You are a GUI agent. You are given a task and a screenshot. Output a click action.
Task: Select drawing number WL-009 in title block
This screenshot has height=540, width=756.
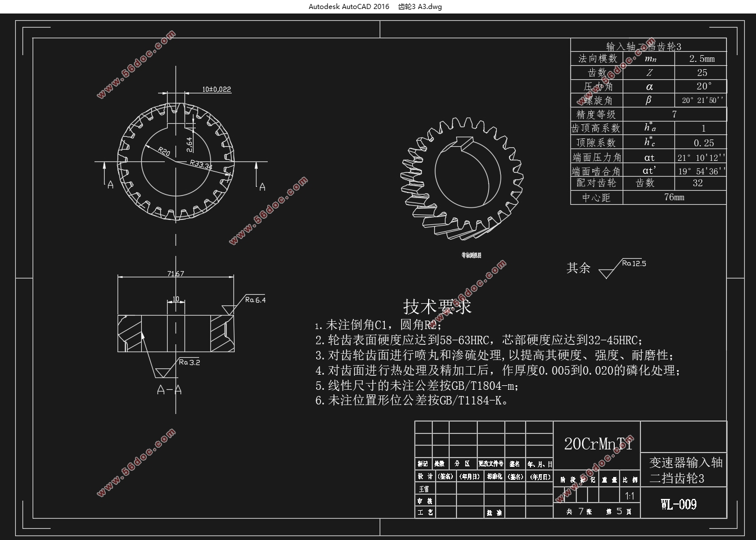[x=678, y=504]
